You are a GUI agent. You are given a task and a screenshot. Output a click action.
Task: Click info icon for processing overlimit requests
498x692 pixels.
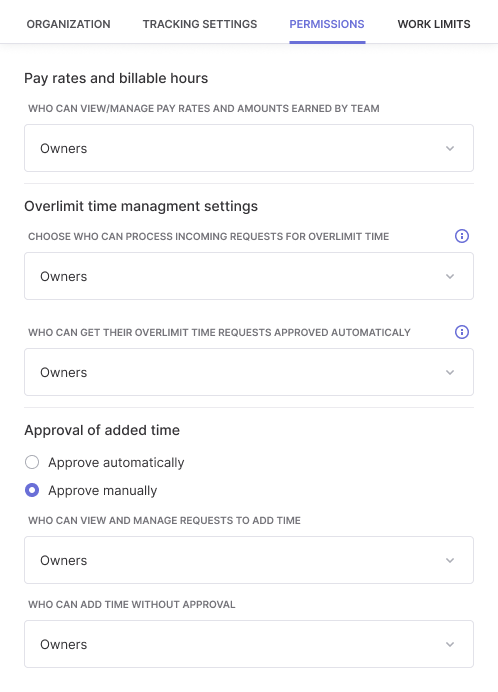(x=462, y=236)
